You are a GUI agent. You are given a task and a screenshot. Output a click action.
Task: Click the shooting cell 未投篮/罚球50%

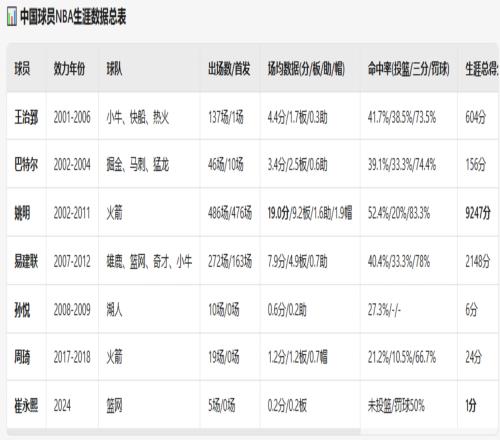pos(396,406)
